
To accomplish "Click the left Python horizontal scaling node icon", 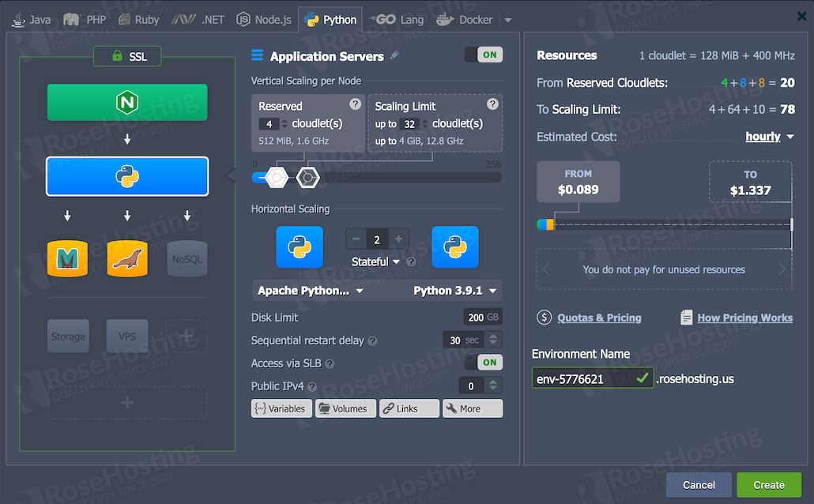I will [300, 247].
